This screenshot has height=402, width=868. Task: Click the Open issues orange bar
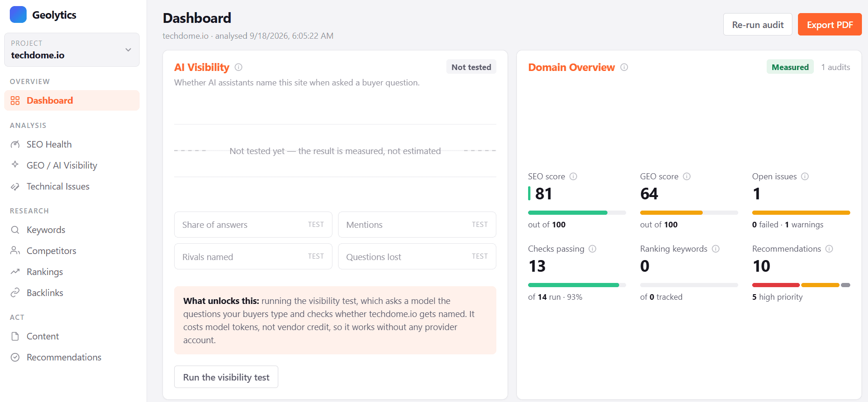click(x=801, y=213)
